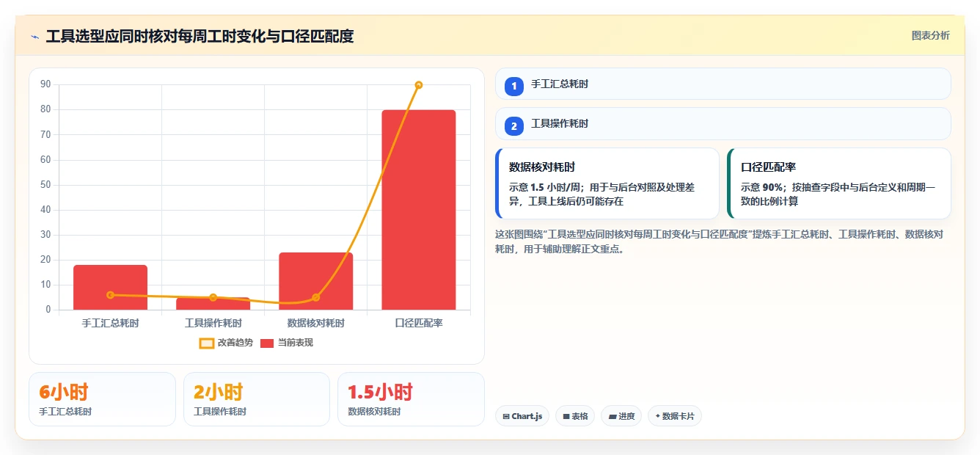
Task: Open the 数据核对耗时 info card
Action: click(607, 183)
